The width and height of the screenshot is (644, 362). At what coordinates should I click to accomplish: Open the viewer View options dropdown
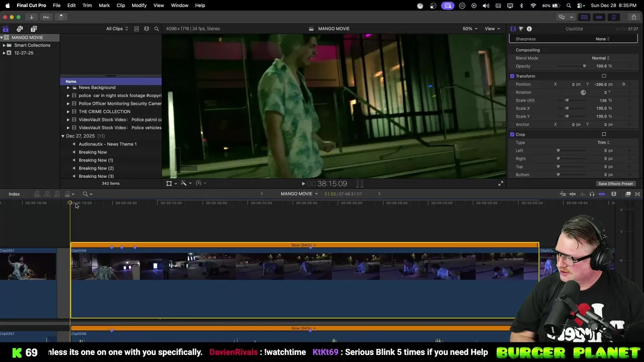coord(492,29)
